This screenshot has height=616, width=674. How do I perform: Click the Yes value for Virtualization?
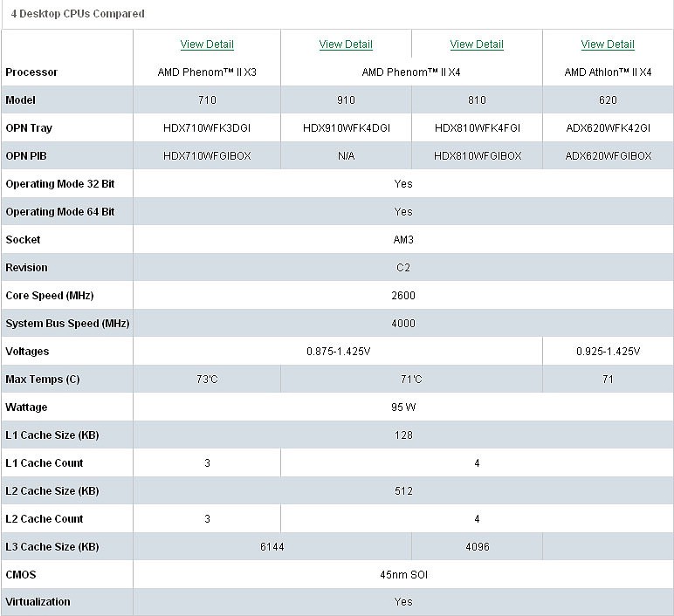tap(403, 602)
